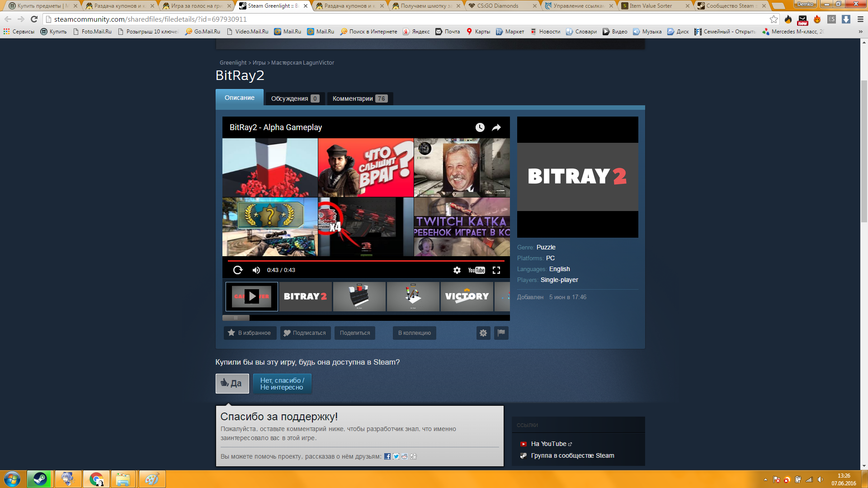This screenshot has height=488, width=868.
Task: Add the game to a collection (В коллекцию)
Action: tap(415, 333)
